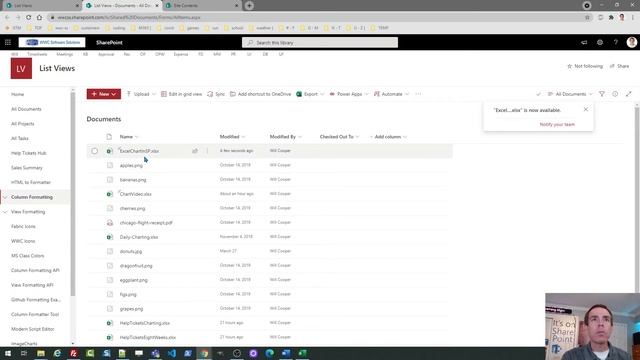
Task: Open the command bar overflow ellipsis
Action: (418, 94)
